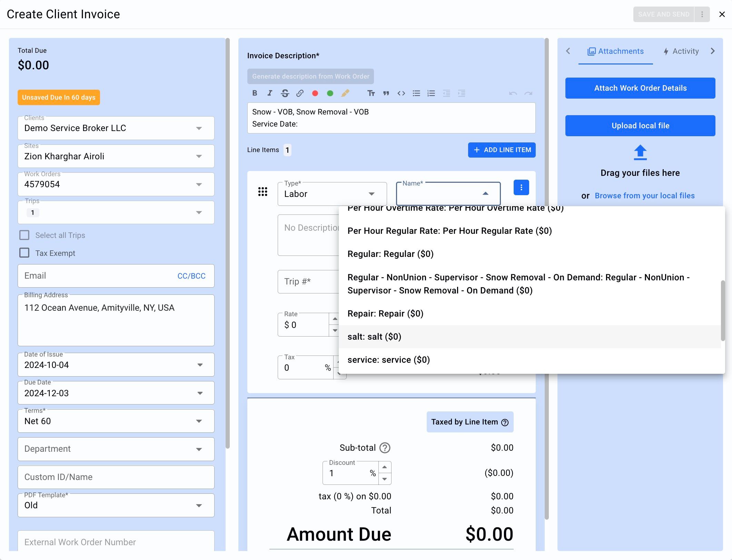Click the strikethrough formatting icon
732x560 pixels.
coord(285,93)
